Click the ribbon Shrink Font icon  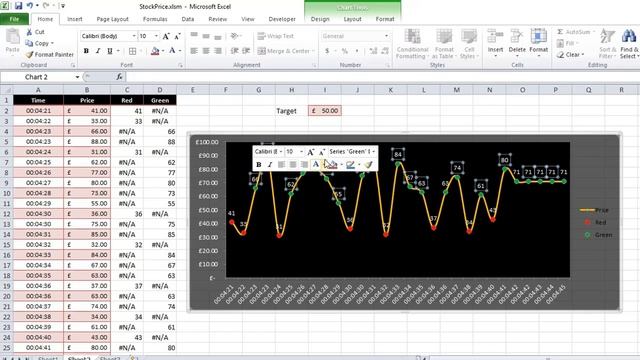click(x=178, y=36)
